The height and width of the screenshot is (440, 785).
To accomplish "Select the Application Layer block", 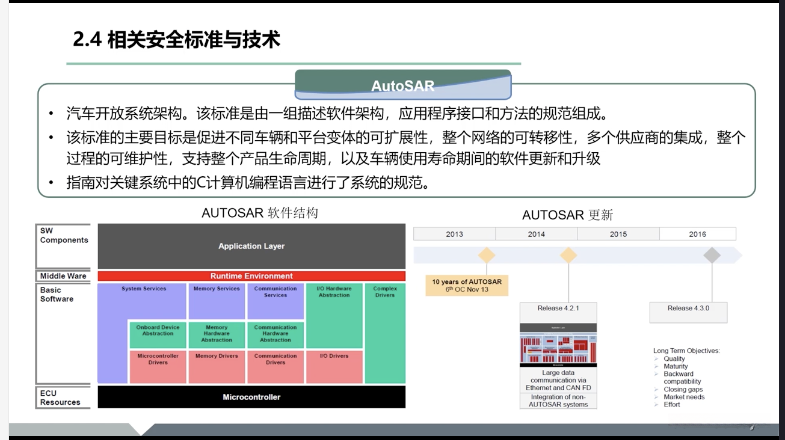I will [x=251, y=246].
